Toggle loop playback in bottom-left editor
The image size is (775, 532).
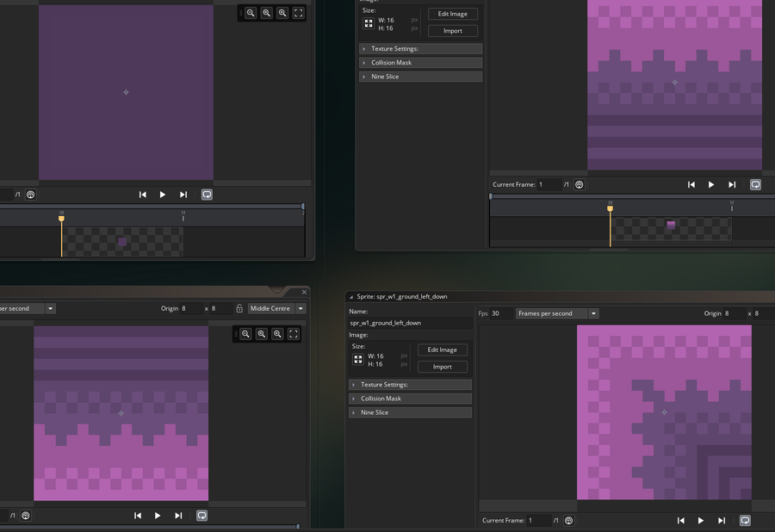pyautogui.click(x=201, y=516)
